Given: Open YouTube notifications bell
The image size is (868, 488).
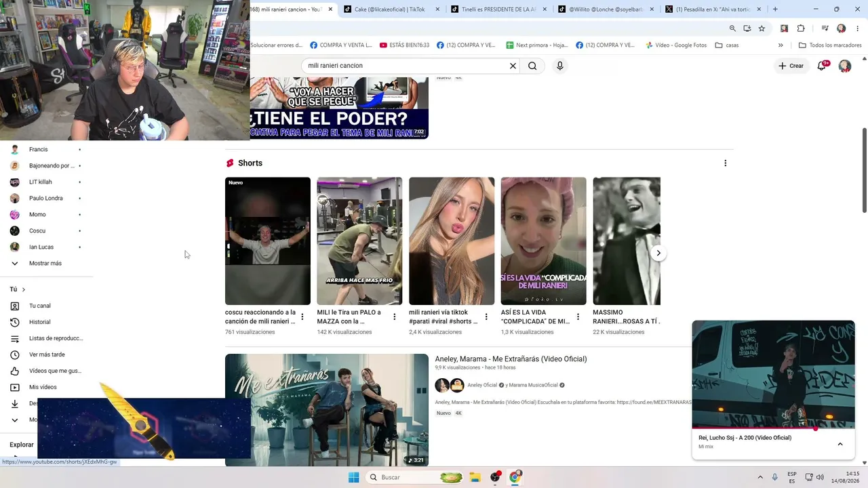Looking at the screenshot, I should point(822,66).
